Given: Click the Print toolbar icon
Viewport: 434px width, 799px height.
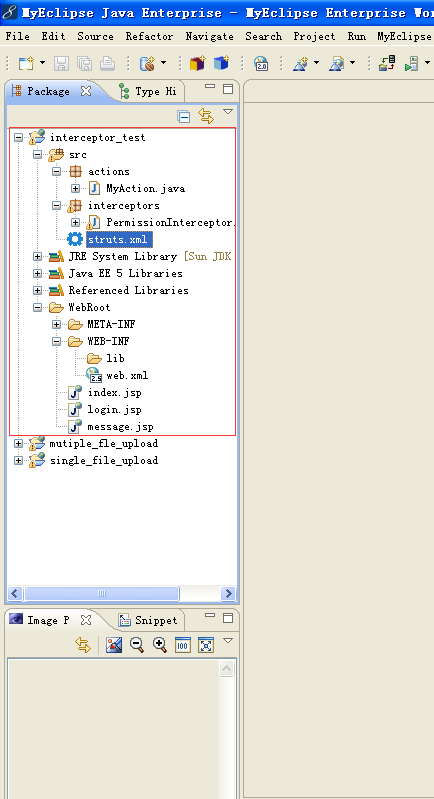Looking at the screenshot, I should tap(107, 63).
